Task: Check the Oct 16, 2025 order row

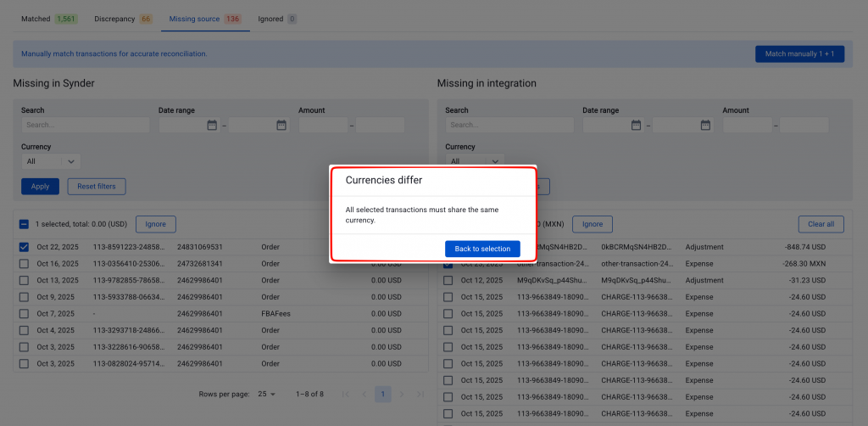Action: click(24, 264)
